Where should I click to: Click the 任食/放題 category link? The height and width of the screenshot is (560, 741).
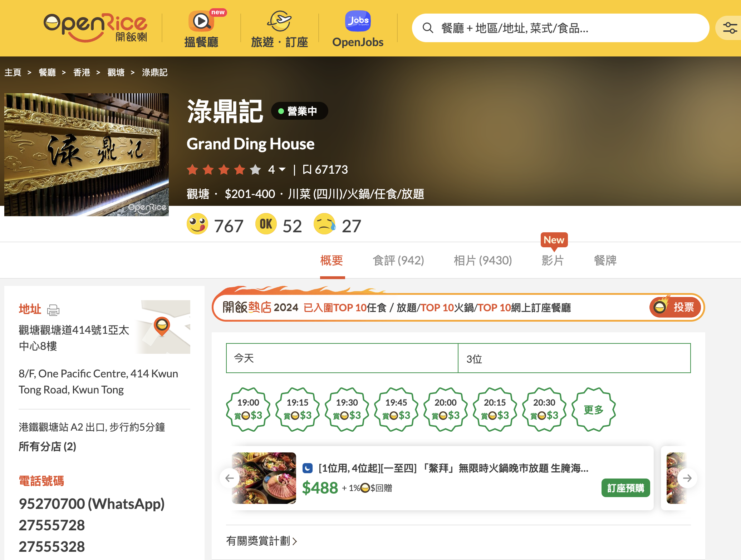point(399,194)
